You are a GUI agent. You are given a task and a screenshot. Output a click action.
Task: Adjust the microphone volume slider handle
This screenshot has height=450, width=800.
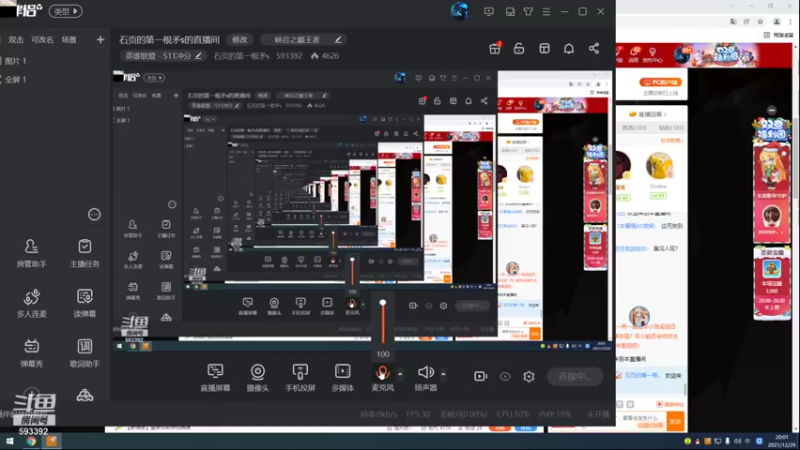tap(383, 303)
